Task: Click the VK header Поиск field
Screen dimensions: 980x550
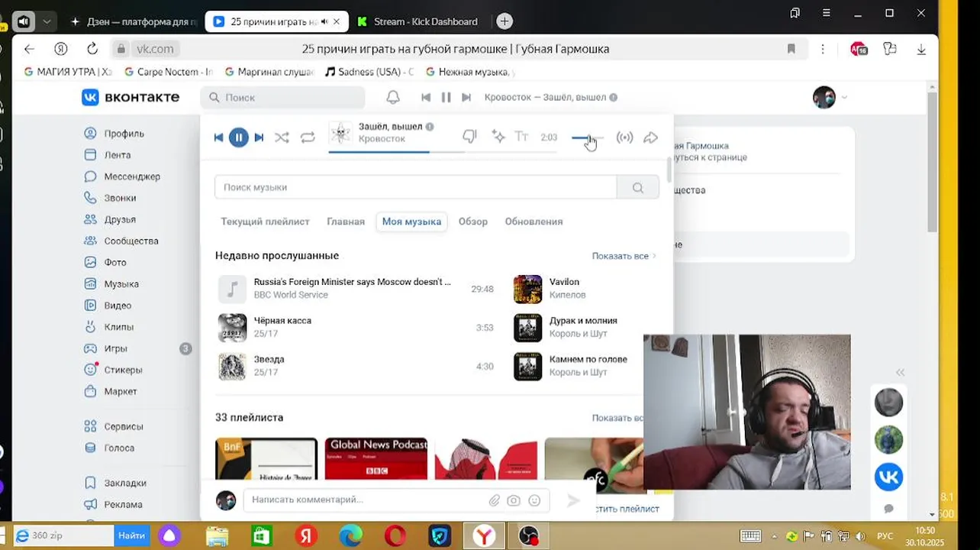Action: pos(283,97)
